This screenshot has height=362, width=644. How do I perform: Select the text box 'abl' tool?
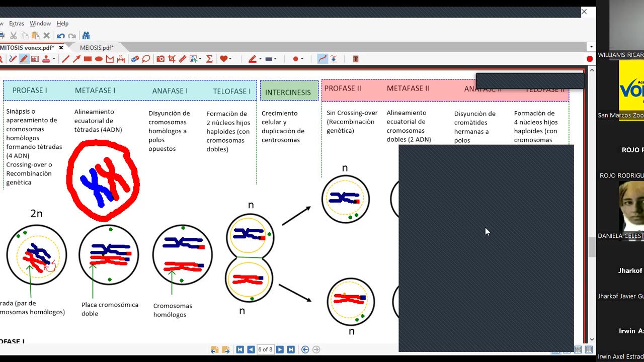pyautogui.click(x=35, y=59)
